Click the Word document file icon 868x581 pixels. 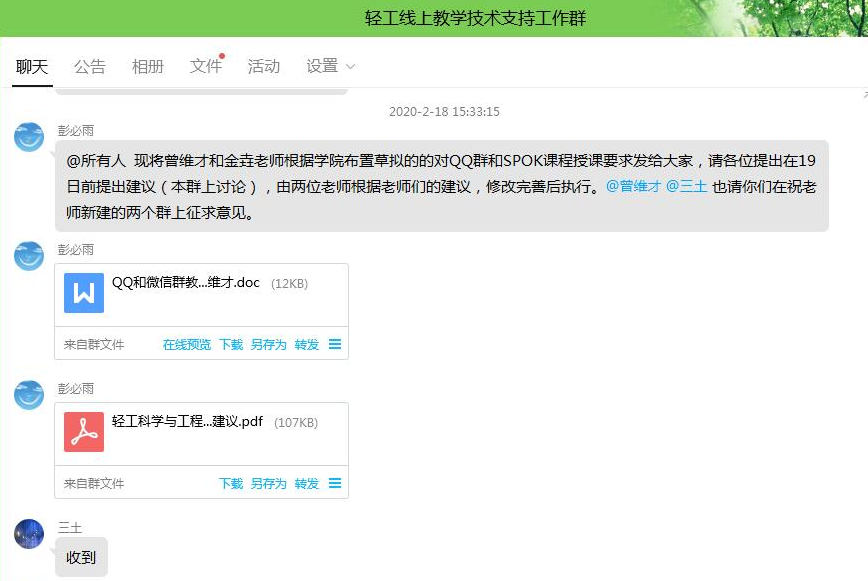coord(84,293)
